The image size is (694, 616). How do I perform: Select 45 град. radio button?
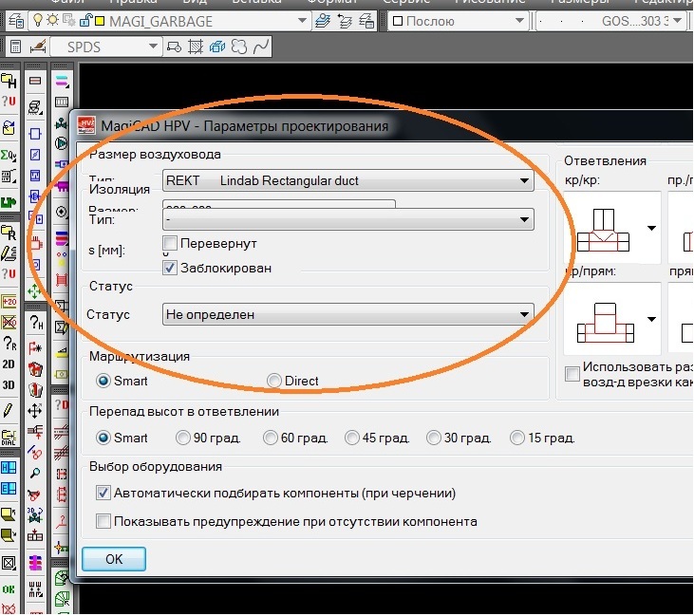(x=352, y=438)
